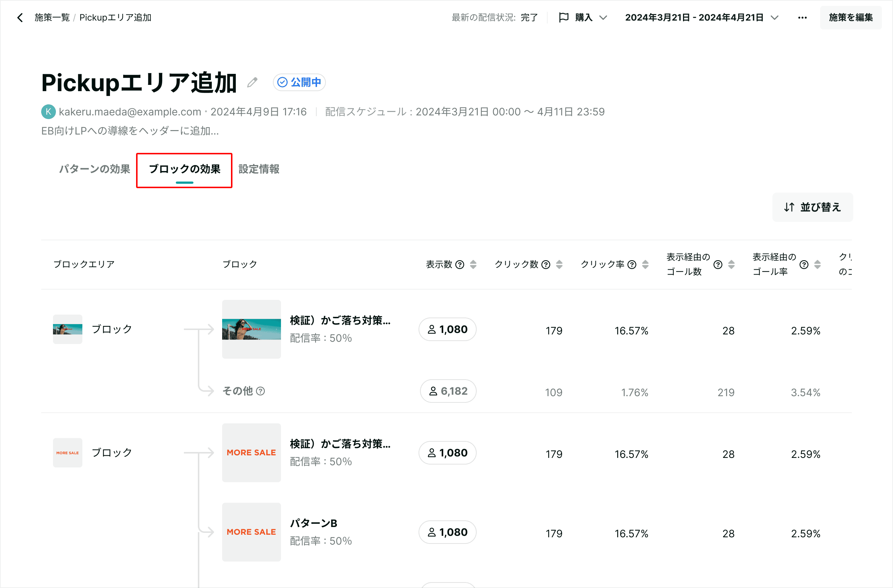Go to 施策一覧 breadcrumb link
This screenshot has width=893, height=588.
click(52, 18)
